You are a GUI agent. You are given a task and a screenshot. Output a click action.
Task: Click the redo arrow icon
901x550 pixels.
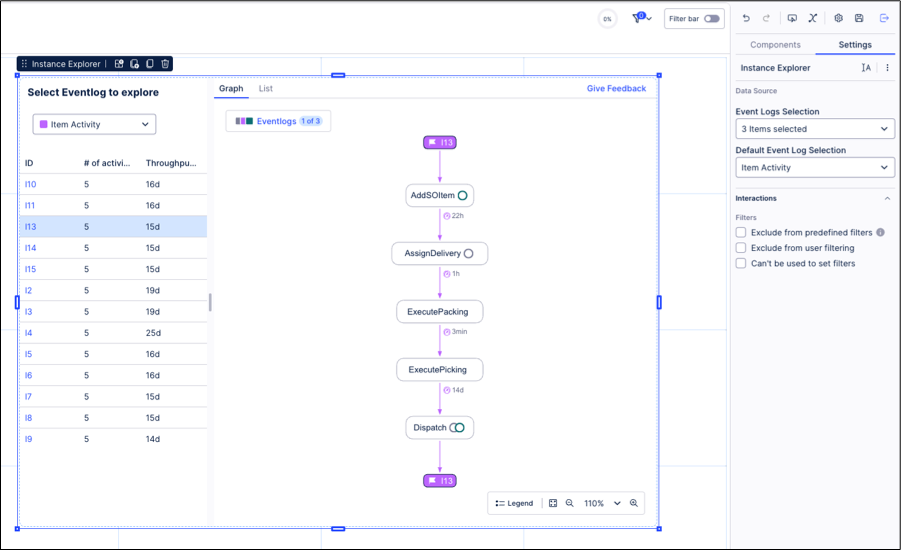tap(766, 18)
